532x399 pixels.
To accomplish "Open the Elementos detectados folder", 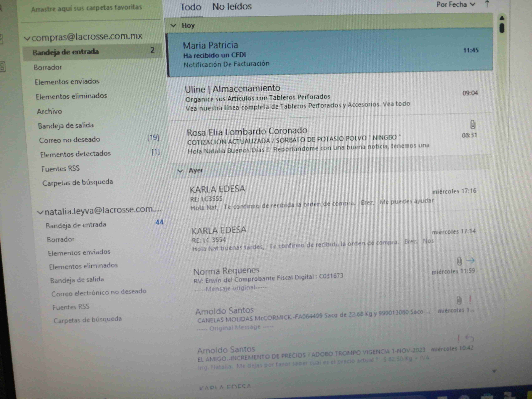I will pos(76,154).
